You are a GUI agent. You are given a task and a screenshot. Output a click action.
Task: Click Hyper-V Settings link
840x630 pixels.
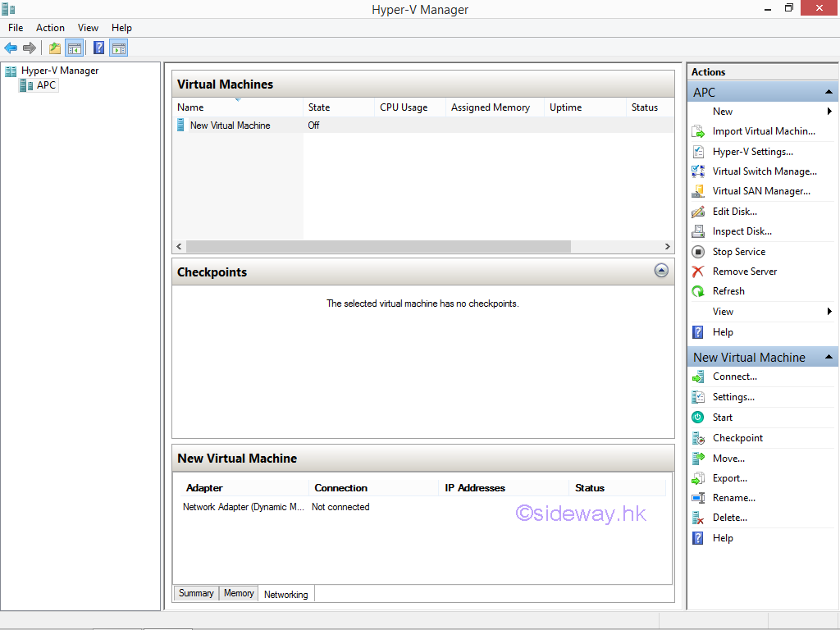click(752, 152)
